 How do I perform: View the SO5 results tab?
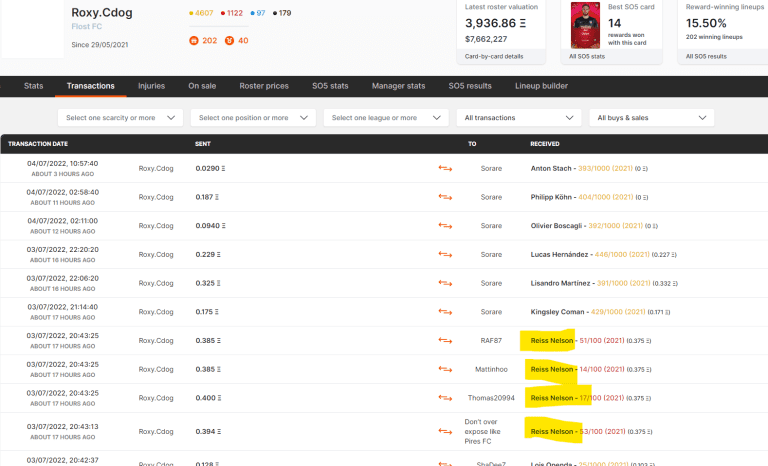coord(470,86)
